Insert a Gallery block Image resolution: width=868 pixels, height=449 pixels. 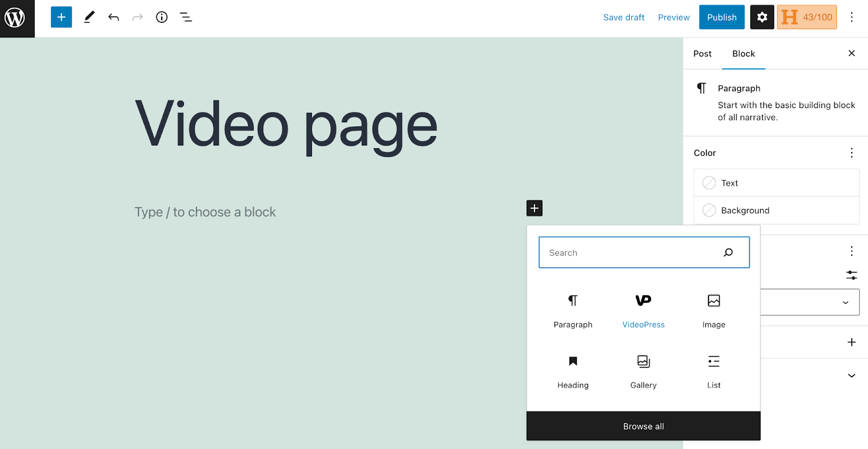tap(643, 372)
